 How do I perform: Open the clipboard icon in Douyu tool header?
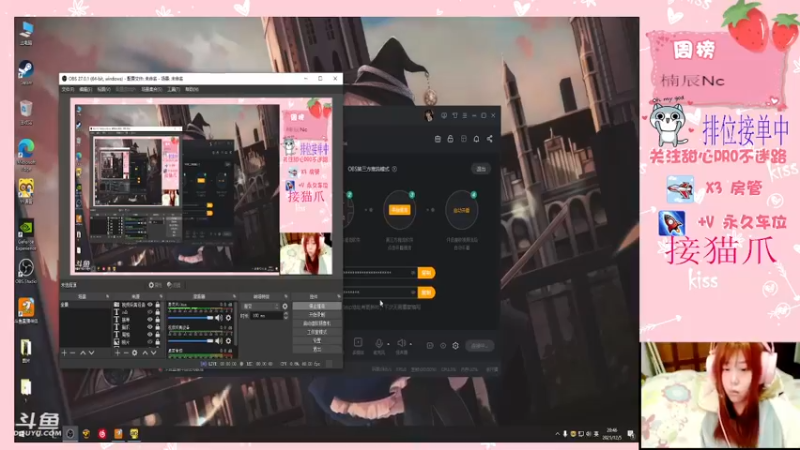click(x=437, y=139)
